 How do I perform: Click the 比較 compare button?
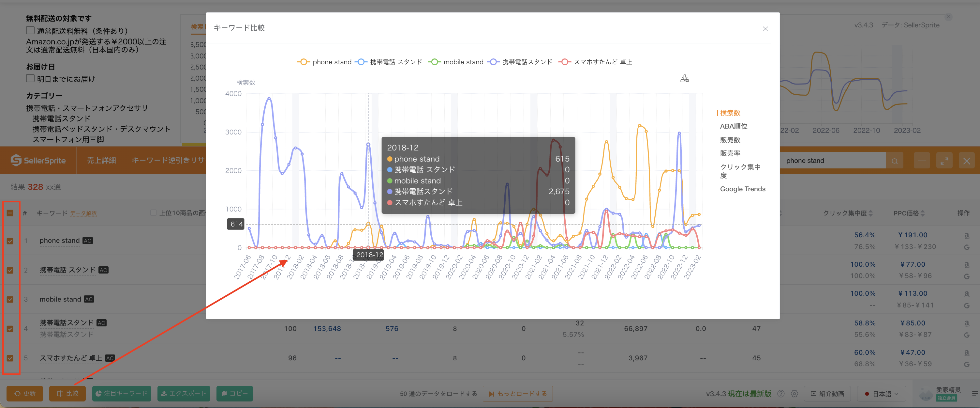pyautogui.click(x=67, y=394)
